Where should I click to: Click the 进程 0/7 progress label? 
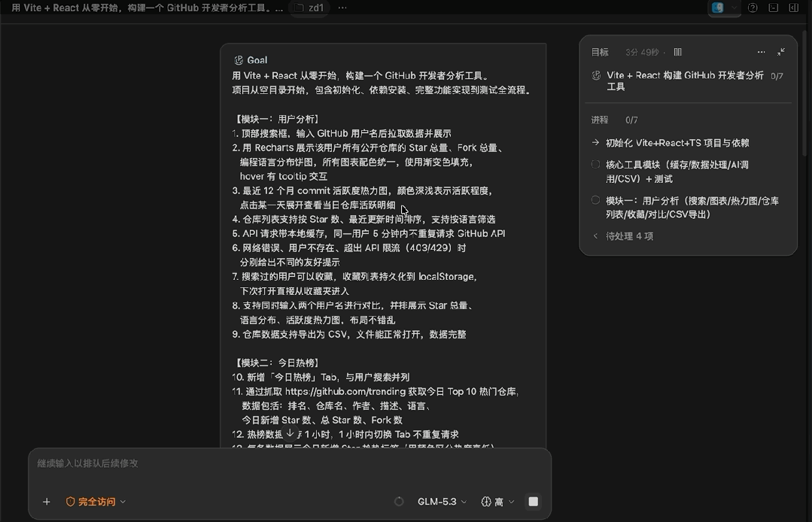pos(614,120)
